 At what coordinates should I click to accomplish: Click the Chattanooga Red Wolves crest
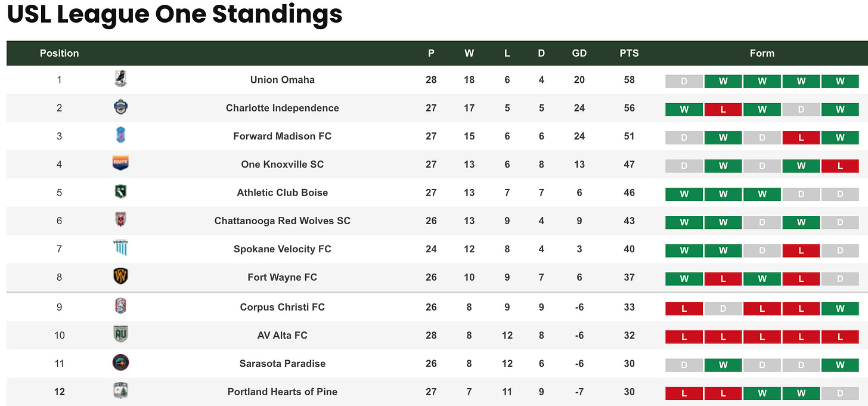coord(120,220)
